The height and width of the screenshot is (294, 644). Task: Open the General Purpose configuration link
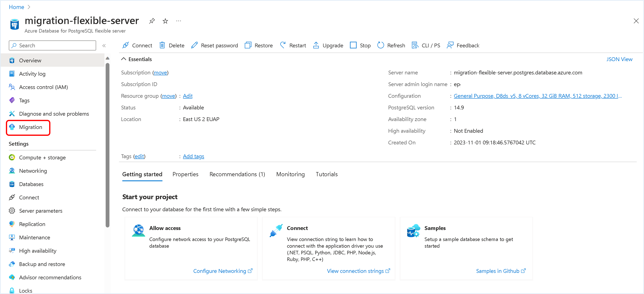tap(538, 96)
